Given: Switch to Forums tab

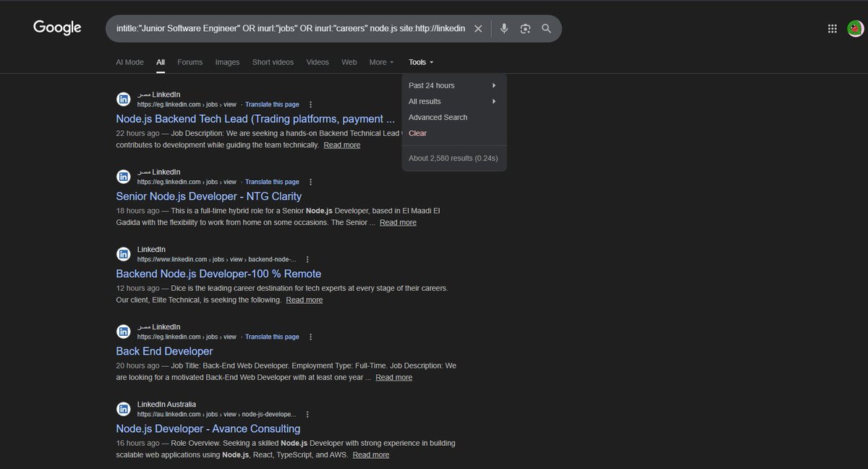Looking at the screenshot, I should point(190,62).
